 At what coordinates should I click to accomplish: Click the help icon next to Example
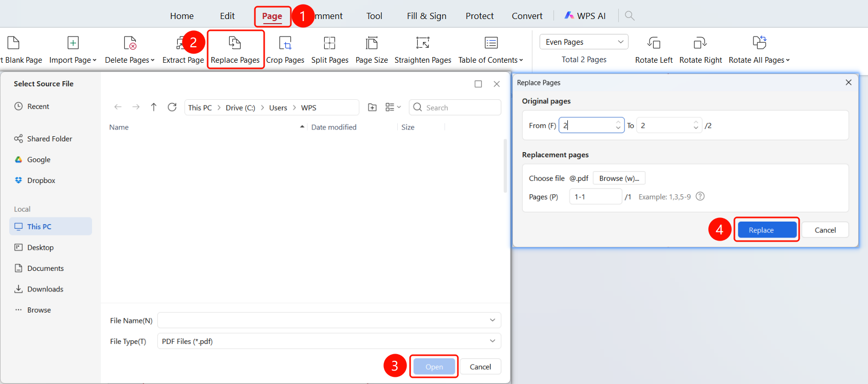point(700,196)
